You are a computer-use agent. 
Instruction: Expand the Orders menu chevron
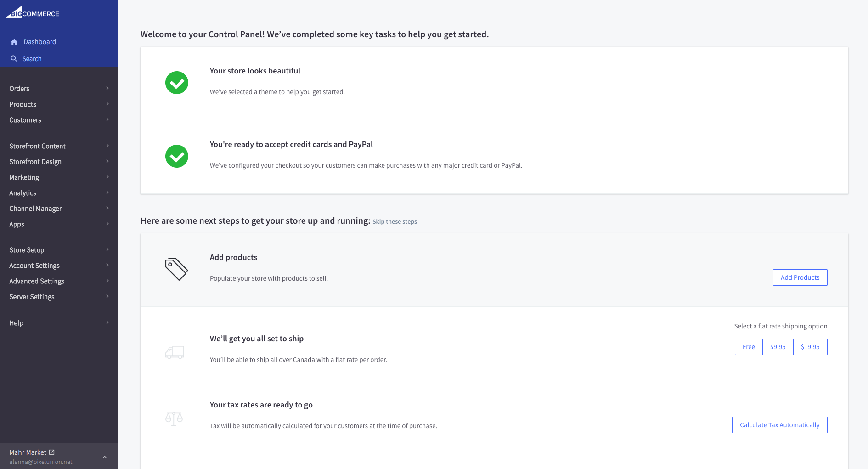click(x=107, y=88)
